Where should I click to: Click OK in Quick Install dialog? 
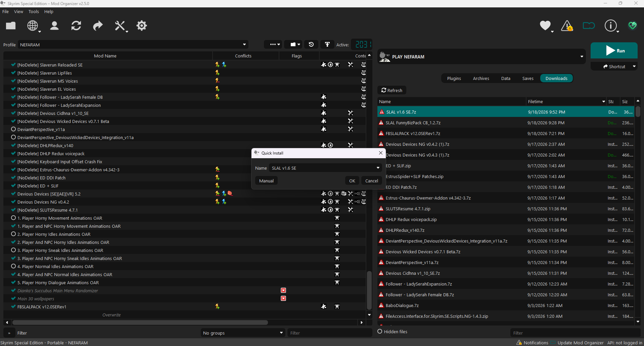[352, 181]
